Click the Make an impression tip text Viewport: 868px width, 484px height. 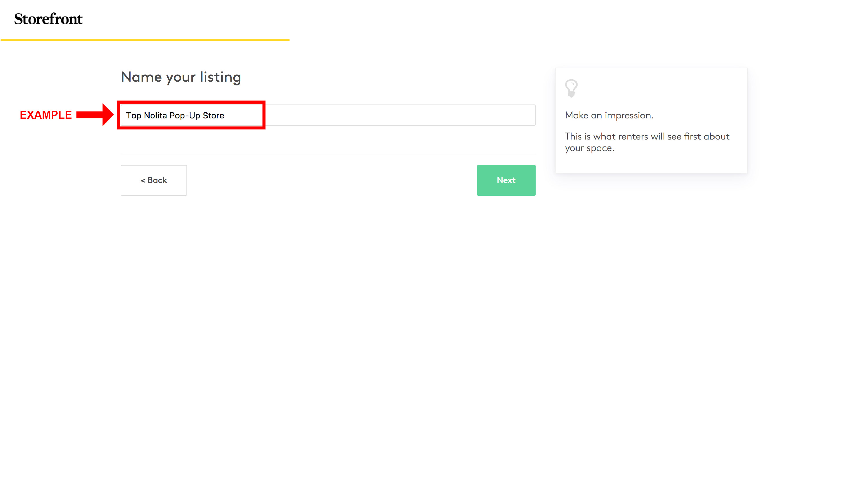click(609, 115)
